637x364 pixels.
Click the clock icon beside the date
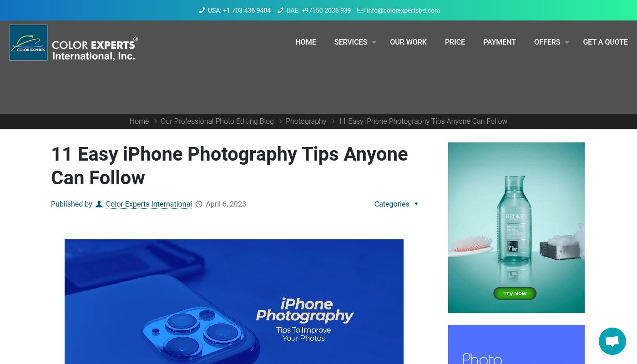(x=199, y=204)
